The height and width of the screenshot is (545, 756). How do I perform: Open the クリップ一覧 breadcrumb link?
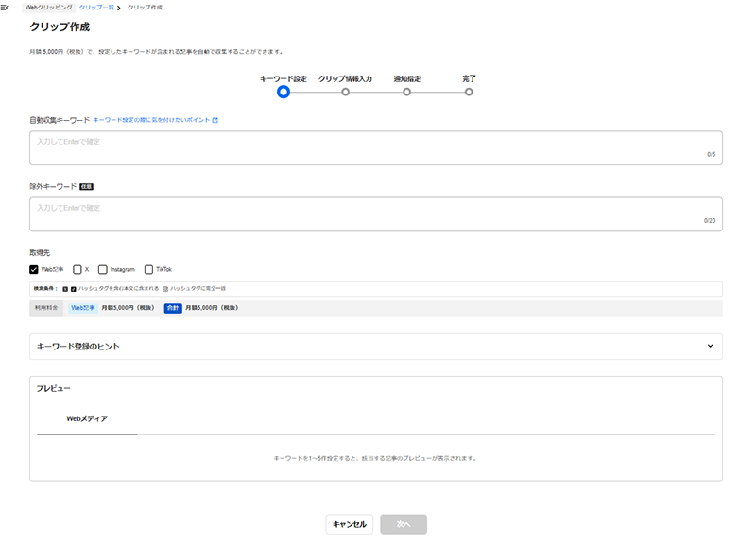click(96, 8)
